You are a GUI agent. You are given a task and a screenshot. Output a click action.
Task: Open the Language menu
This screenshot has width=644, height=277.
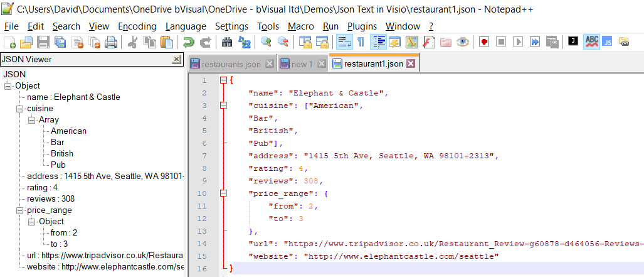[186, 26]
